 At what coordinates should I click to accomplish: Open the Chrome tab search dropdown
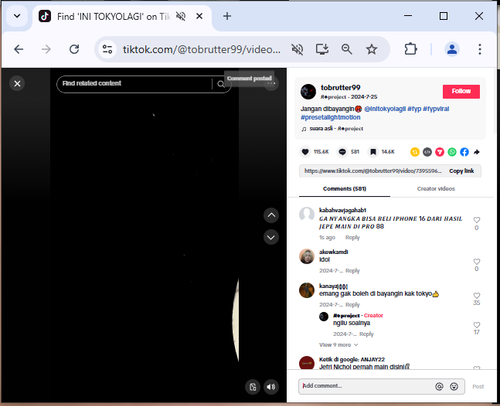coord(17,16)
